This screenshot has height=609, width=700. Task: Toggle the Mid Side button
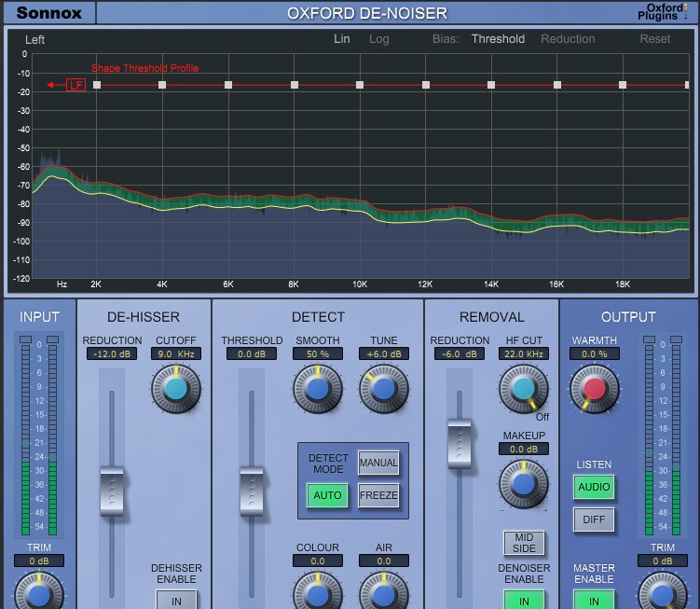524,543
